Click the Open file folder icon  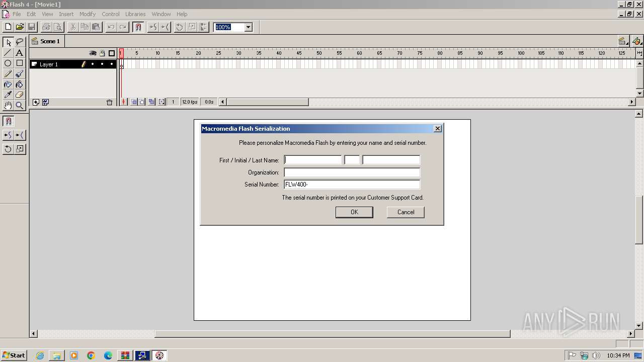click(x=20, y=27)
